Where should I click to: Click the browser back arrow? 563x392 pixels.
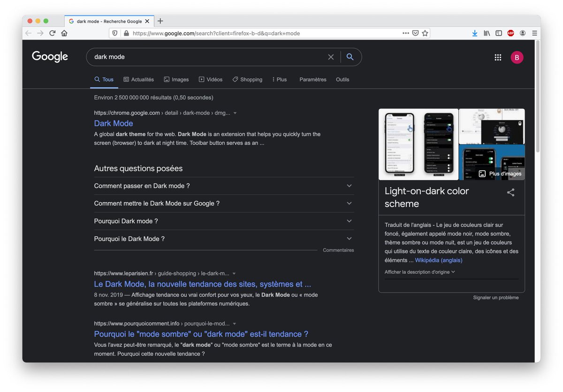(x=28, y=33)
